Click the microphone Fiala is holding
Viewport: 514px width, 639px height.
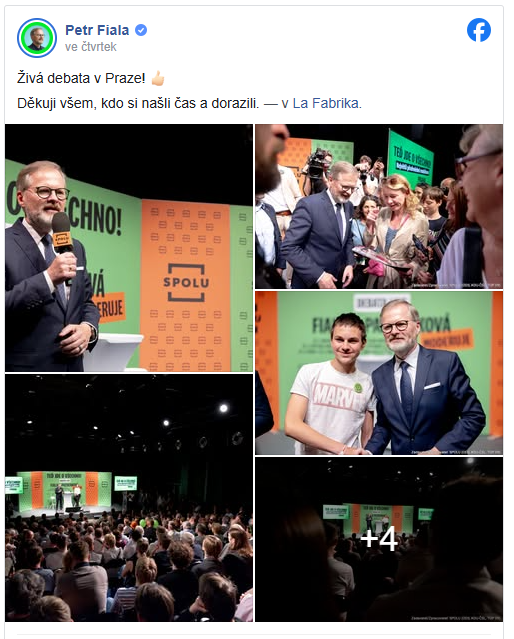coord(62,245)
